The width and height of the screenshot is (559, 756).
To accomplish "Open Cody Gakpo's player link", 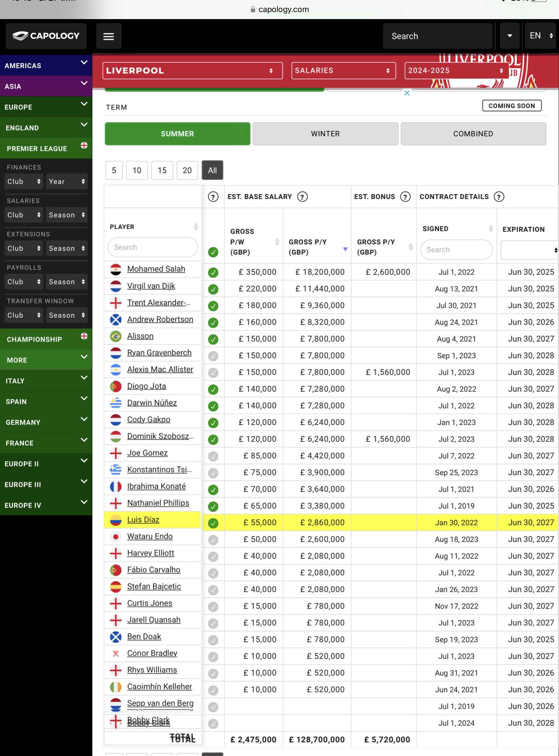I will point(149,420).
